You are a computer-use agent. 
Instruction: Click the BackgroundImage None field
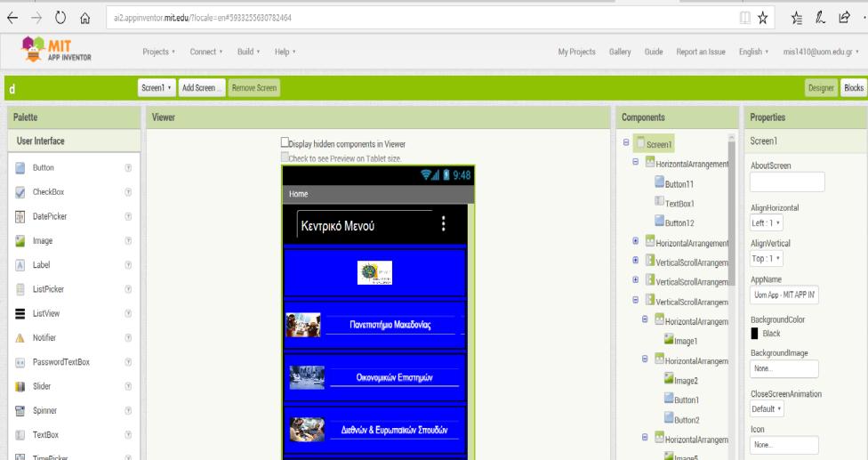pyautogui.click(x=784, y=368)
